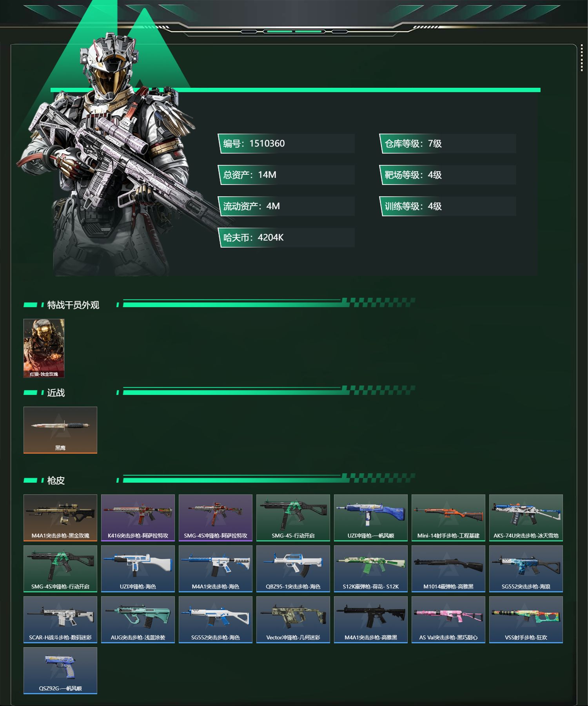Screen dimensions: 588x706
Task: View the M1014霰弹枪-高雅黑 skin
Action: click(x=448, y=569)
